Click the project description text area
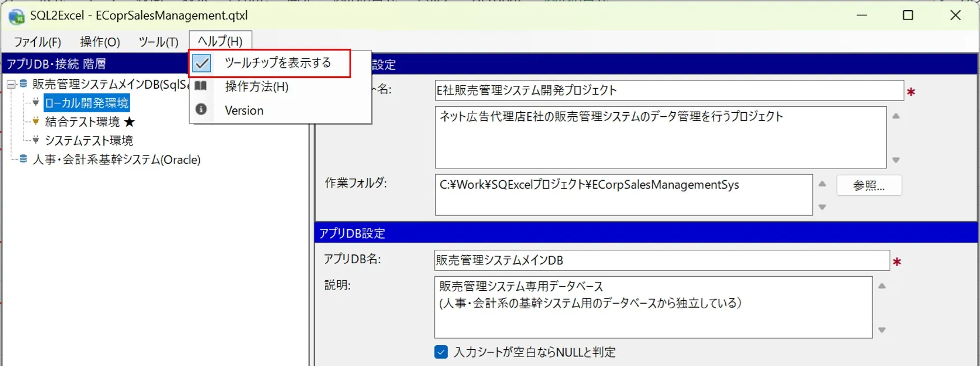Viewport: 980px width, 366px height. pyautogui.click(x=661, y=138)
